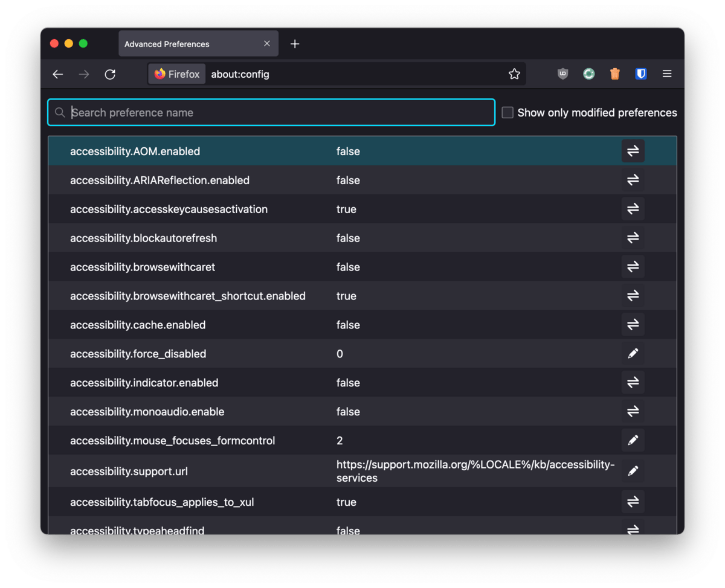Close the Advanced Preferences tab
Image resolution: width=725 pixels, height=588 pixels.
point(267,44)
